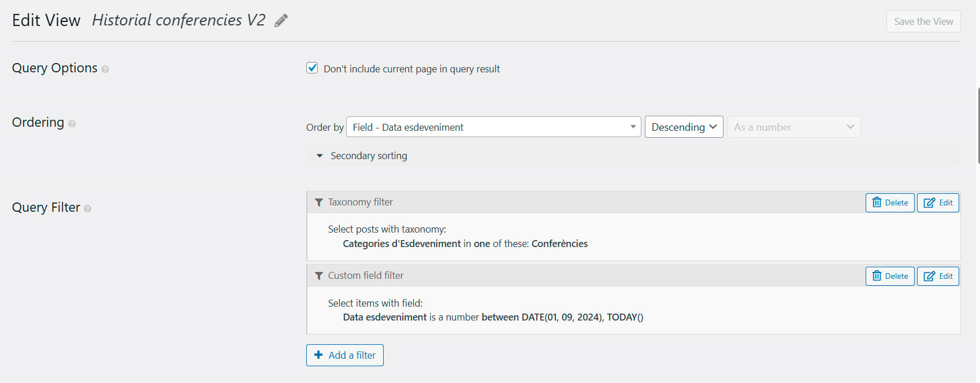Open the Ordering help tooltip icon

(72, 124)
